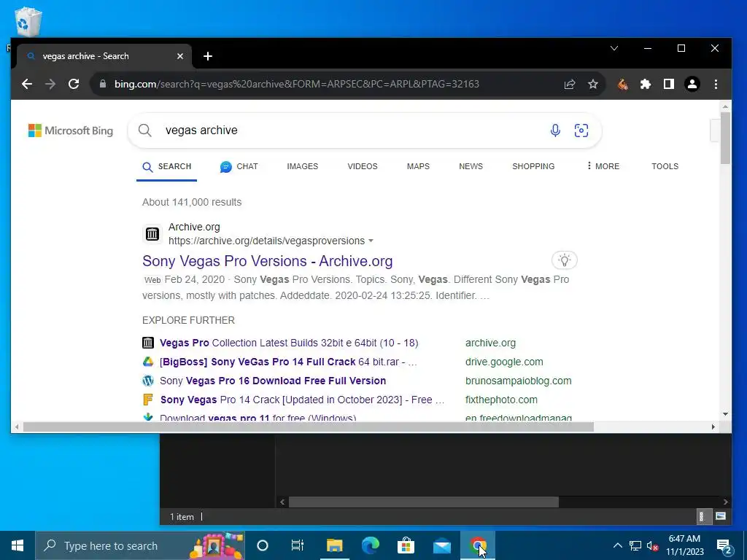Click the Microsoft Bing logo
This screenshot has height=560, width=747.
point(71,131)
